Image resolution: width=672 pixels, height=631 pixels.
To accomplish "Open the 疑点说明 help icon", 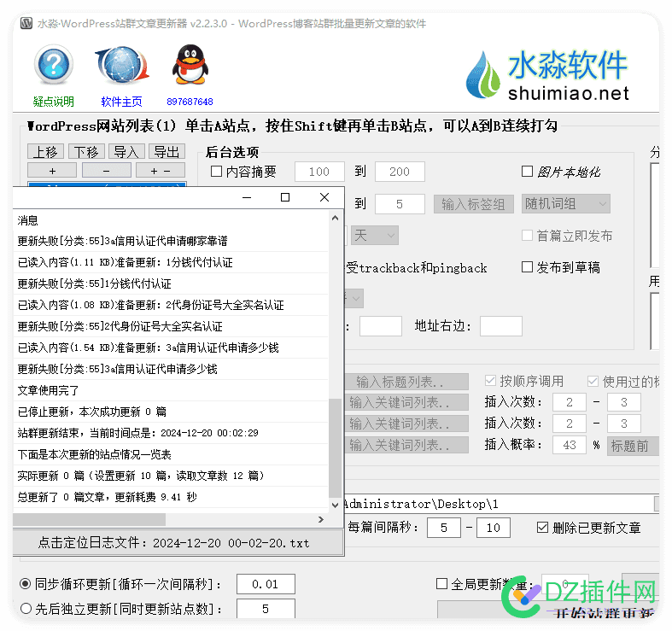I will [x=54, y=65].
